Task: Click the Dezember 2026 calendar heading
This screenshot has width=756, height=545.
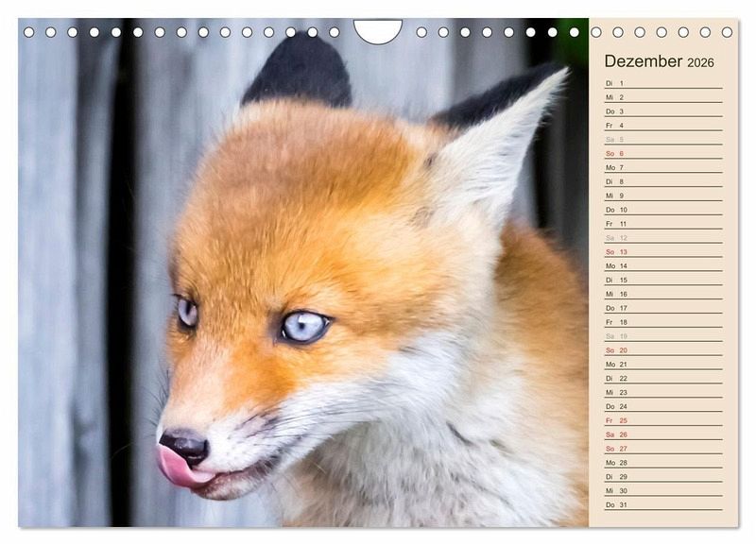Action: (659, 62)
